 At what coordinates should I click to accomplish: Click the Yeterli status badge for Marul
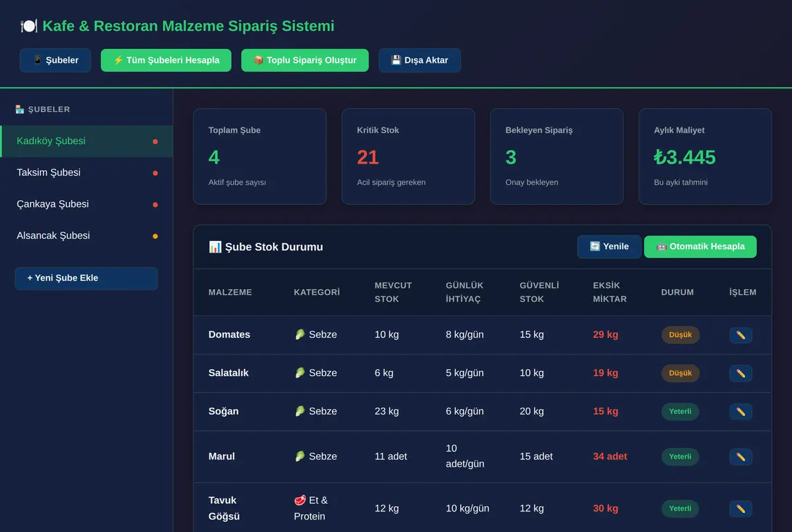coord(680,457)
